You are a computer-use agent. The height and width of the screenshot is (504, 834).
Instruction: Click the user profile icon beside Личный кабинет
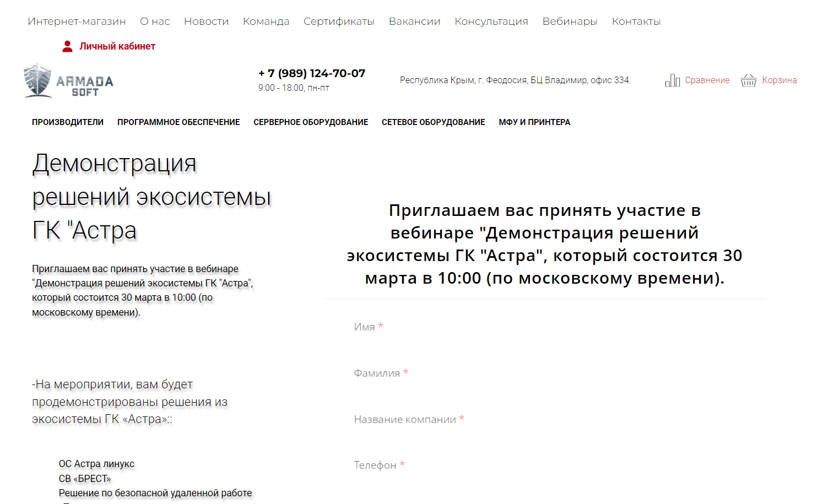point(67,46)
